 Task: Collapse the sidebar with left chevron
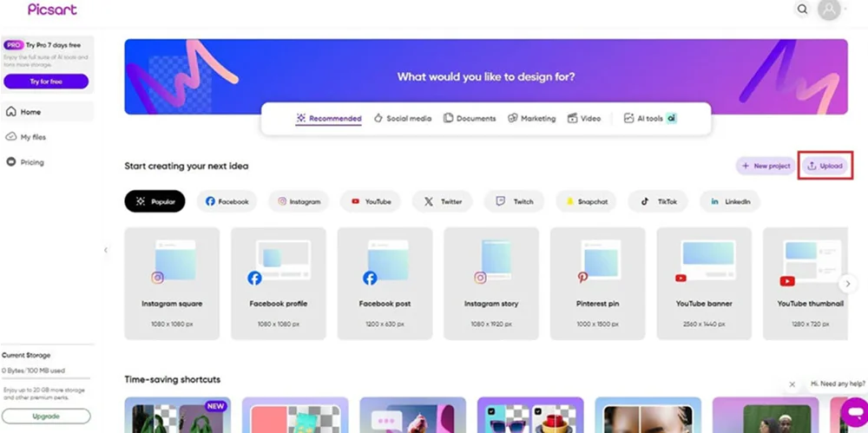106,250
